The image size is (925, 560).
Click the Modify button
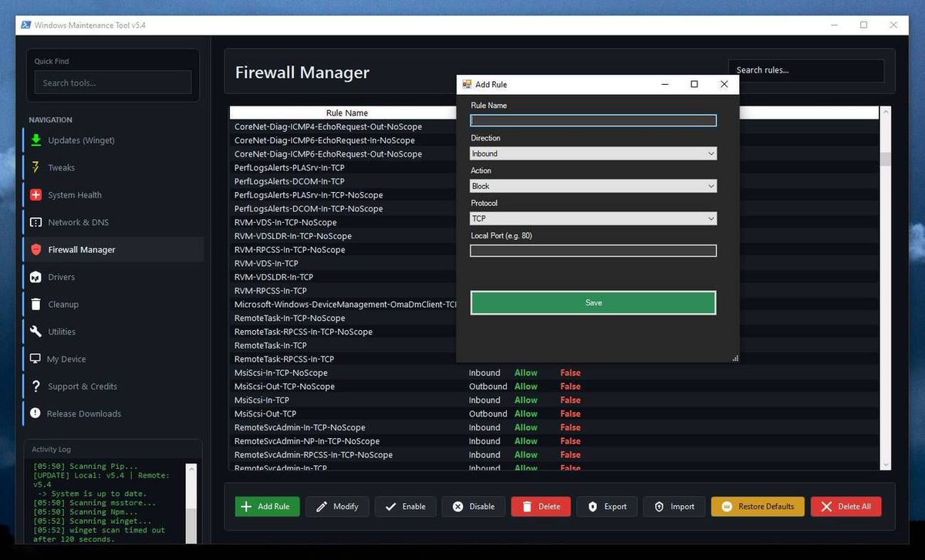337,506
